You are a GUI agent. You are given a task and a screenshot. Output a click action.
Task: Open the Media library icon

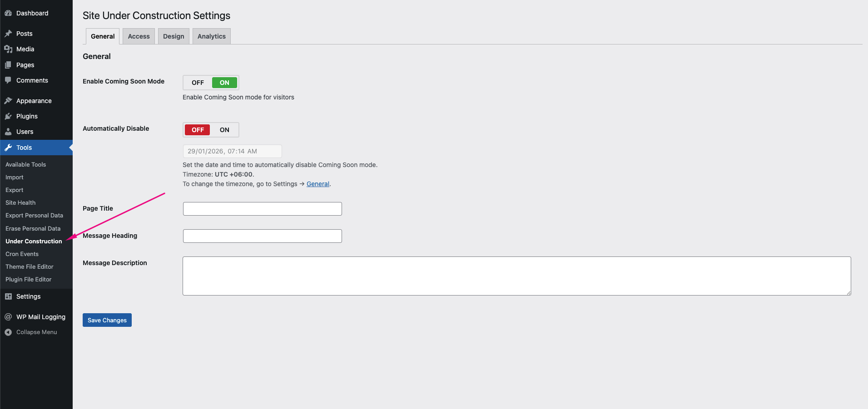tap(9, 49)
